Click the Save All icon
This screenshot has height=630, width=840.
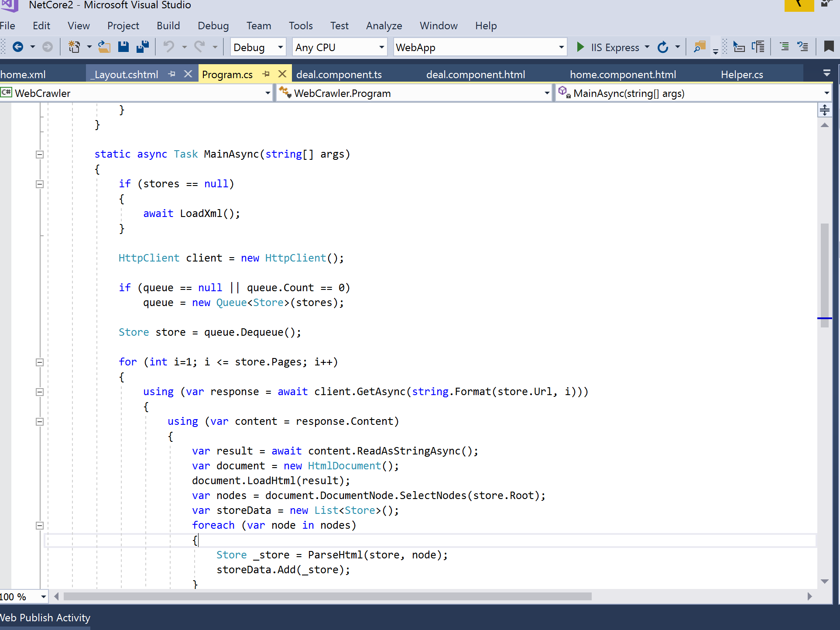pos(142,47)
